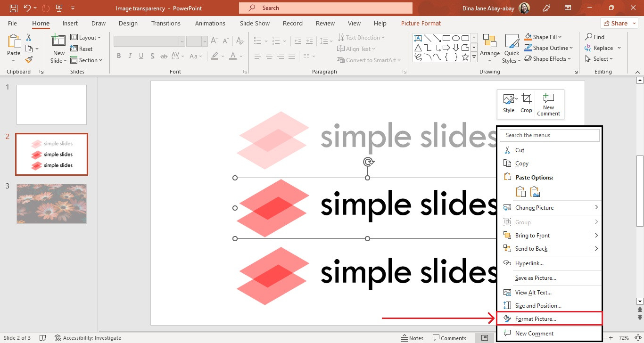This screenshot has width=644, height=343.
Task: Click the Share button
Action: click(x=619, y=23)
